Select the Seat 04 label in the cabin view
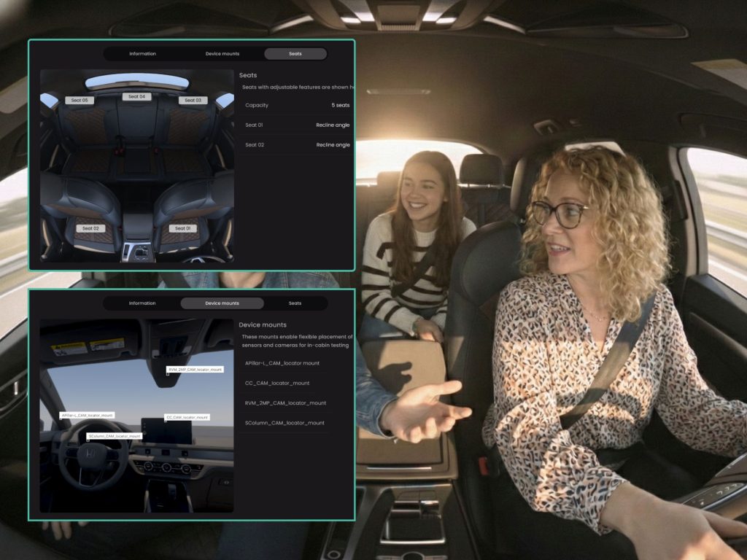The image size is (747, 560). coord(136,97)
